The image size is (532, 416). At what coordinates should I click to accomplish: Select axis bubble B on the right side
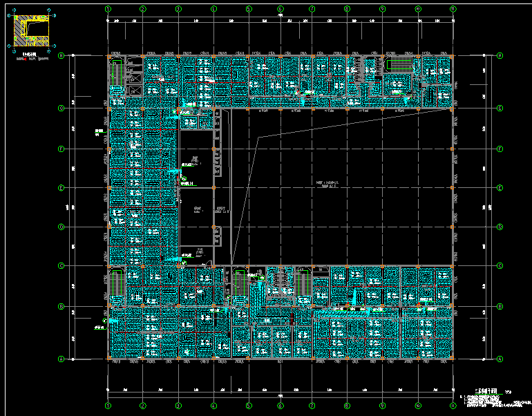pos(499,306)
